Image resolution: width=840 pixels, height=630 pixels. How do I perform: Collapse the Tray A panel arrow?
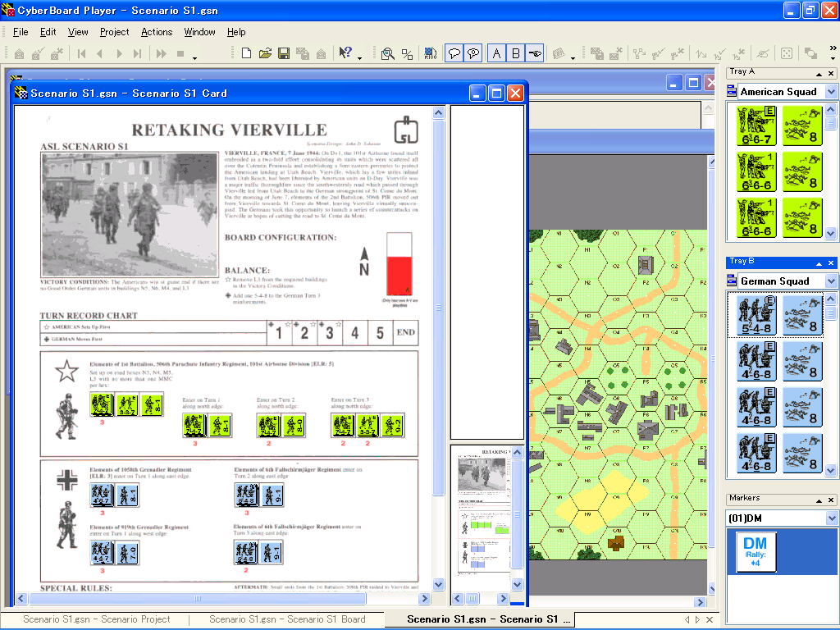coord(819,73)
